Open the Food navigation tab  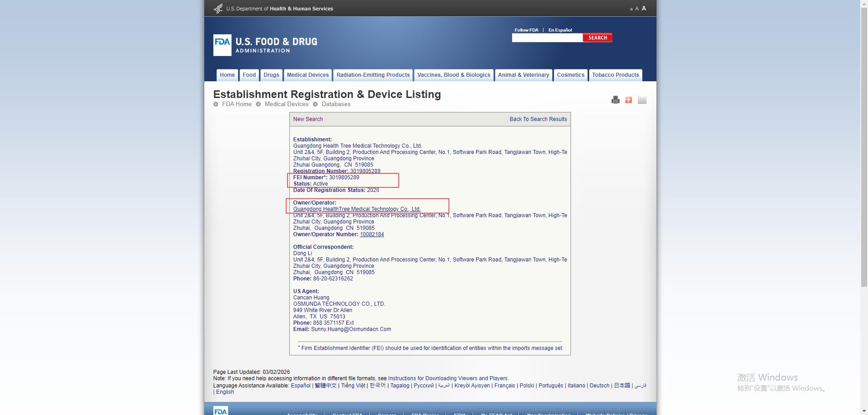[249, 75]
